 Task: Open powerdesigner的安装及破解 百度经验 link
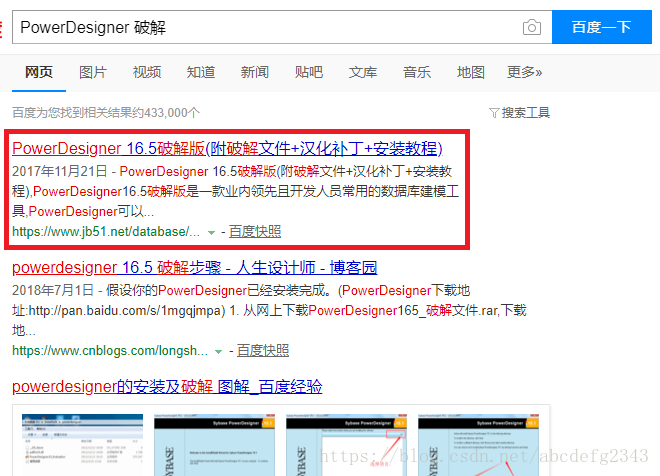click(167, 386)
